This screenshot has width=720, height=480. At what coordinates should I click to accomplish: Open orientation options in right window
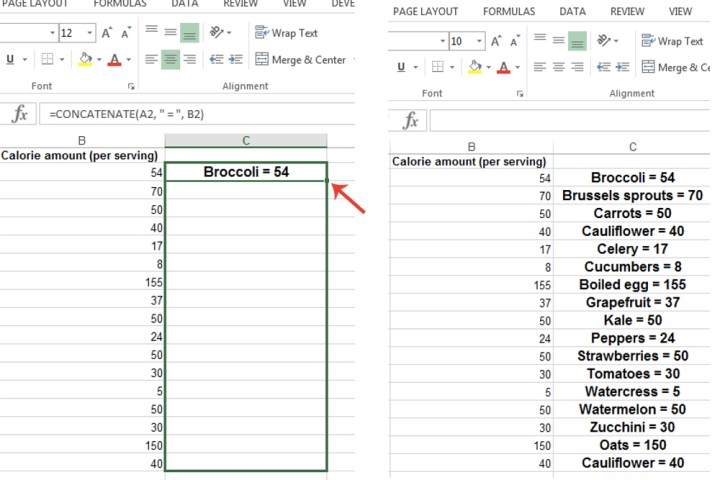(x=607, y=40)
